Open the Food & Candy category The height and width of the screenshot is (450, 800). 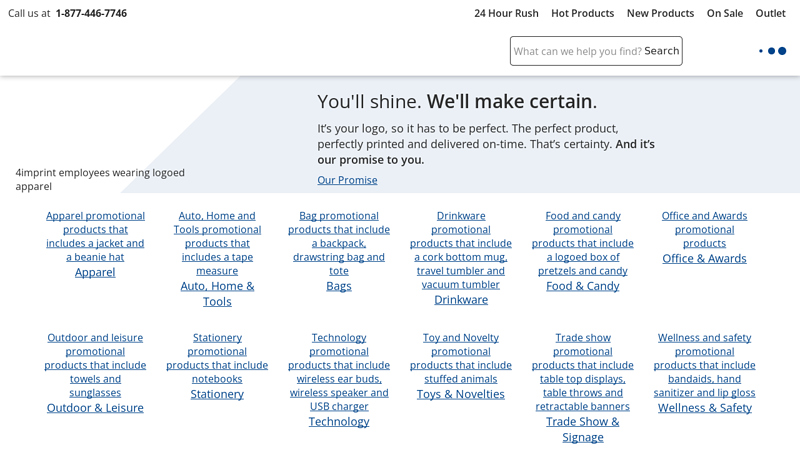(x=583, y=286)
